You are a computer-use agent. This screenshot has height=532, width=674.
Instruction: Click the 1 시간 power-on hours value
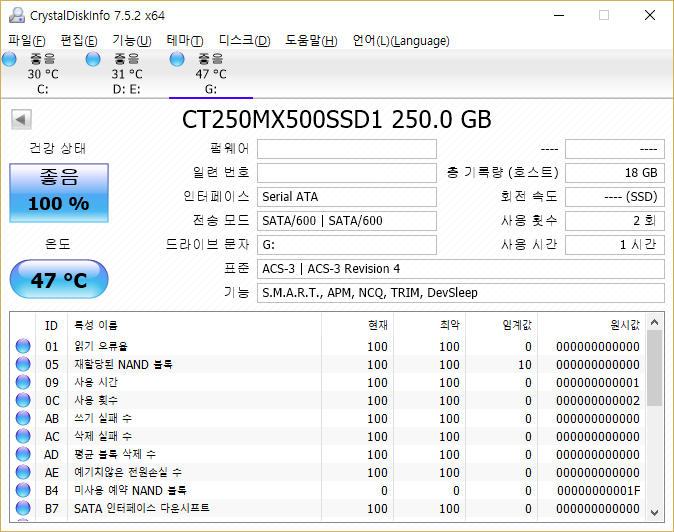pyautogui.click(x=615, y=245)
